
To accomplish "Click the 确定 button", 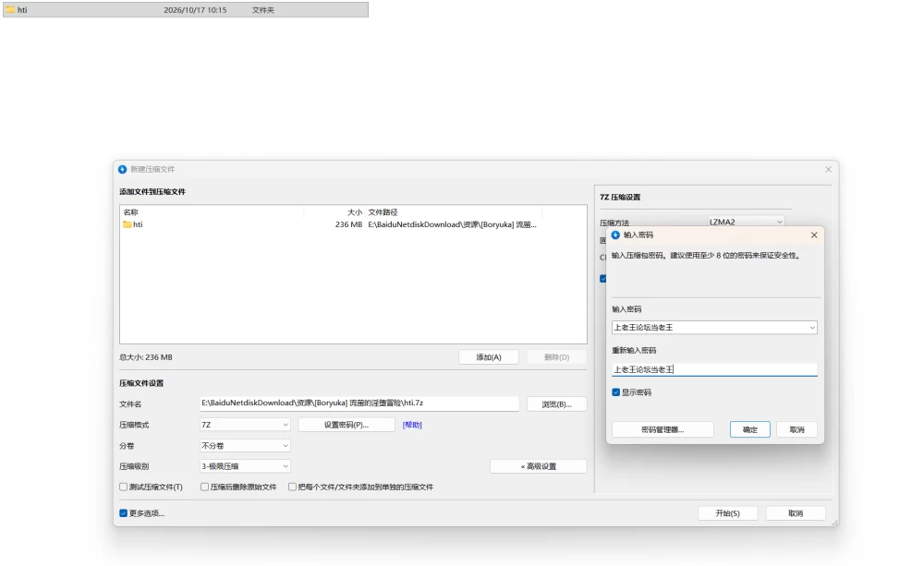I will coord(750,430).
